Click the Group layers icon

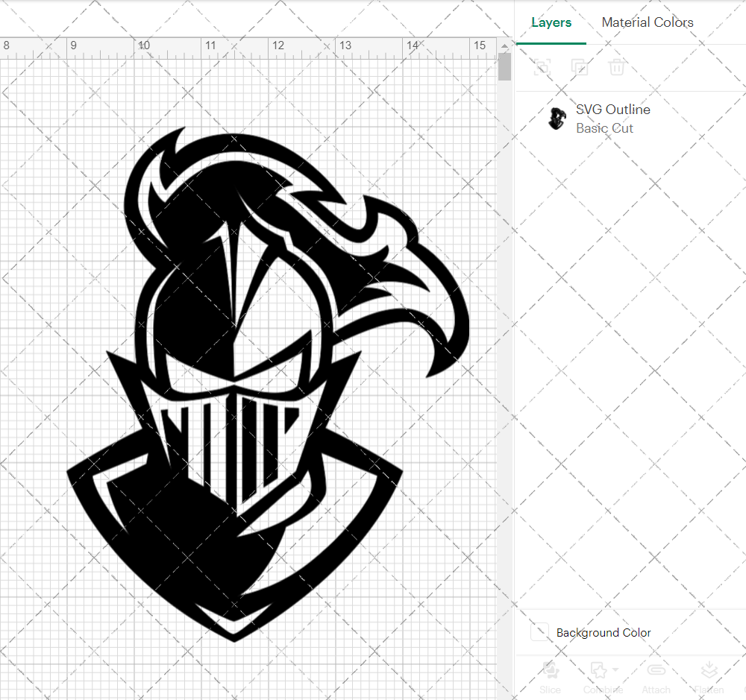(542, 67)
